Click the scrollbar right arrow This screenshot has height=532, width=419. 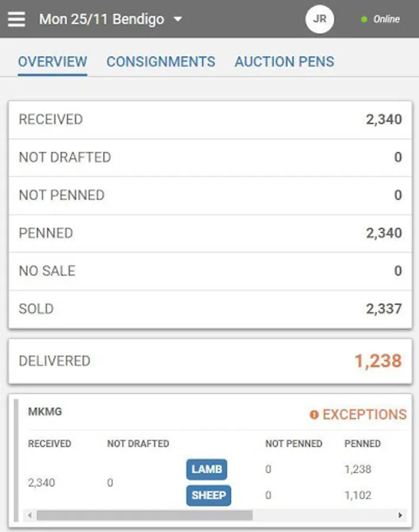[400, 515]
